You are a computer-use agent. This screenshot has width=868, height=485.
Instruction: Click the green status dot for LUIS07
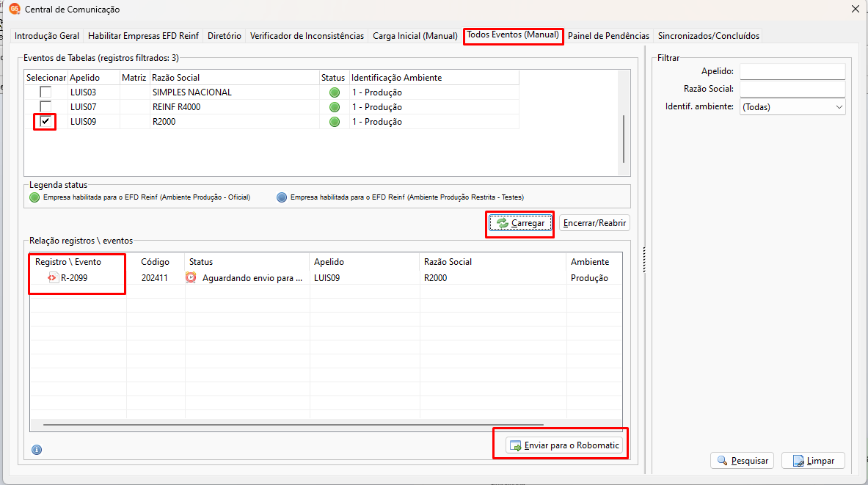click(335, 107)
